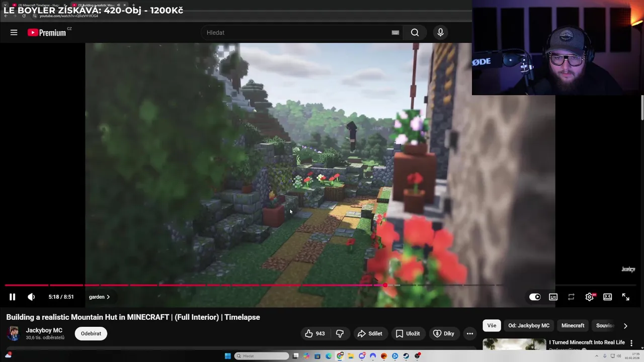Open the Jackyboy MC channel link
Viewport: 644px width, 362px height.
click(44, 330)
